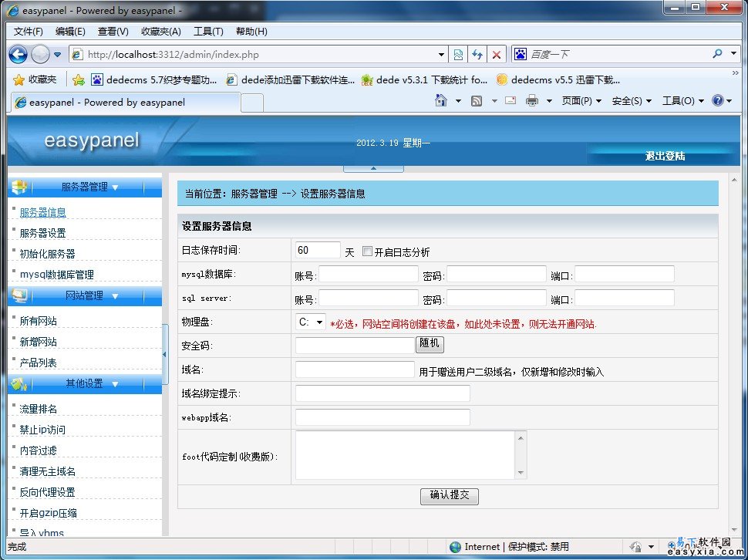Click the Baidu paw search provider icon
The image size is (748, 560).
click(x=521, y=54)
